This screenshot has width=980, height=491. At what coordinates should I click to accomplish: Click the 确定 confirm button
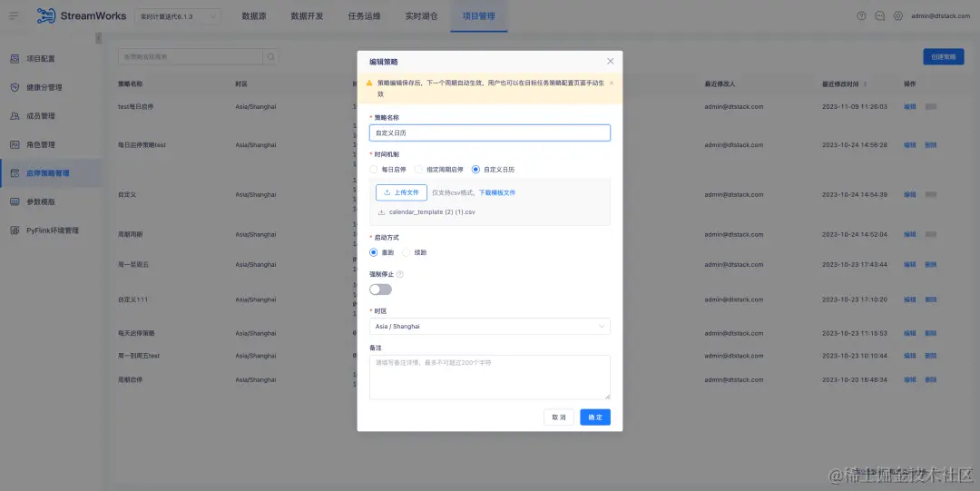pos(595,417)
